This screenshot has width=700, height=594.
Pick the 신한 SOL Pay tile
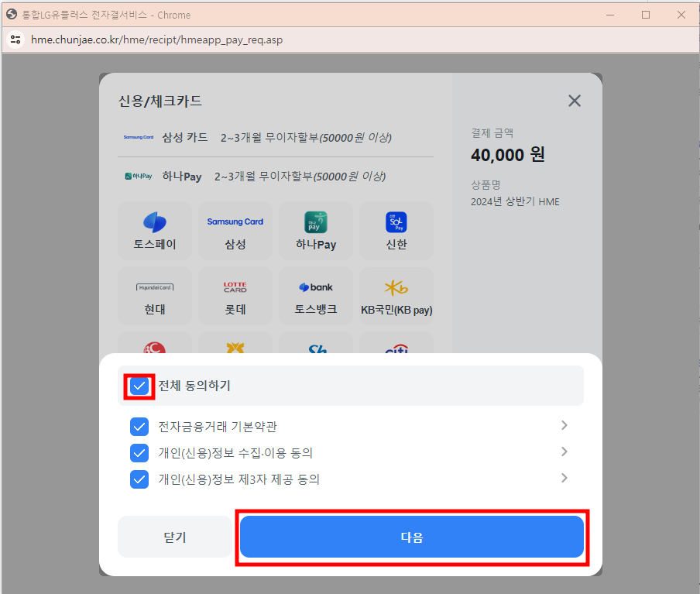396,231
